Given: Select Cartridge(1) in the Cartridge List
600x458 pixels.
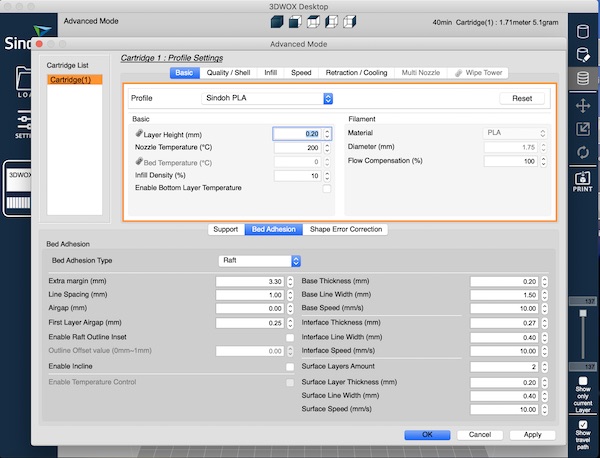Looking at the screenshot, I should (x=71, y=80).
